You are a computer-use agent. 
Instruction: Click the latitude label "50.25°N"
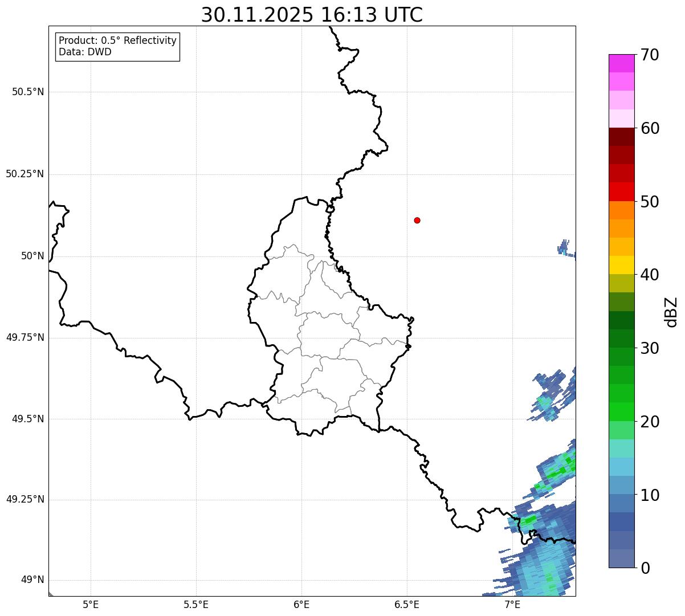tap(25, 174)
